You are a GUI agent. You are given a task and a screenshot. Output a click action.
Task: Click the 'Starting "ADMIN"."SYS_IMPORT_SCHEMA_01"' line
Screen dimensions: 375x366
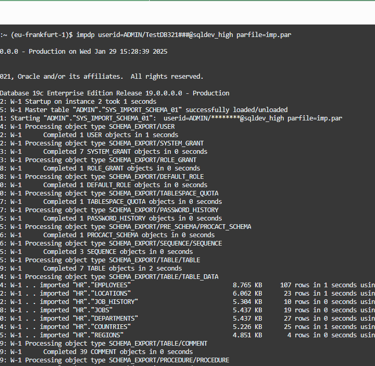click(x=171, y=118)
